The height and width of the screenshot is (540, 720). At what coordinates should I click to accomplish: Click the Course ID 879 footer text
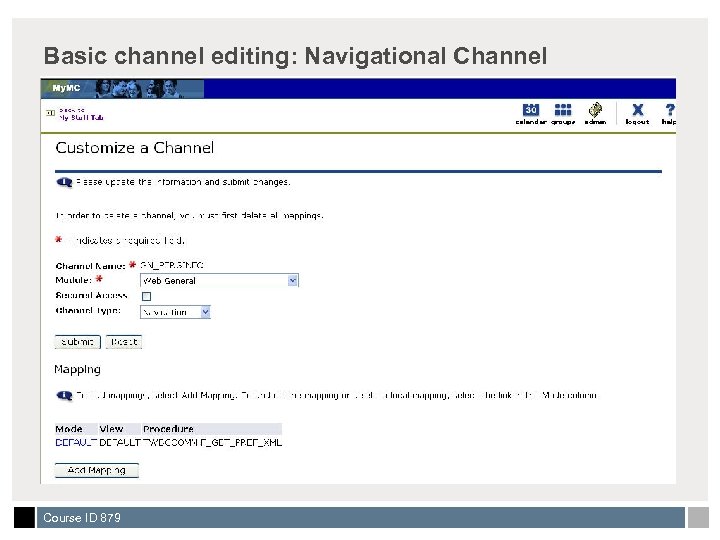(82, 518)
